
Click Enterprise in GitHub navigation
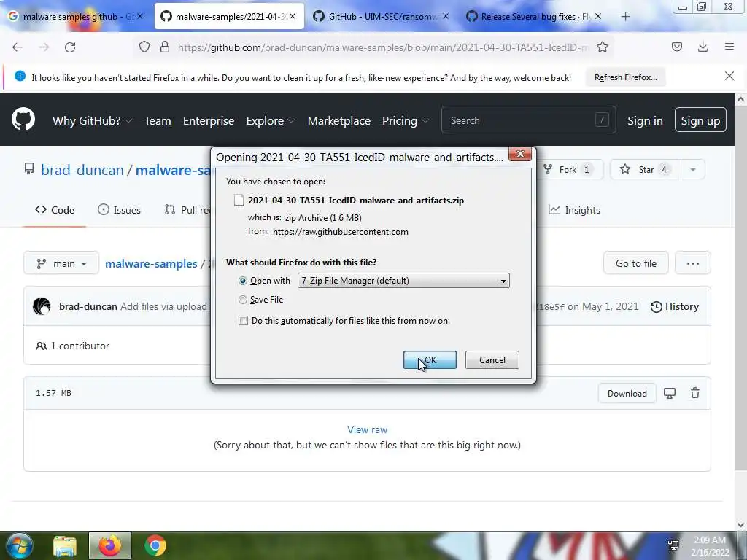click(209, 120)
